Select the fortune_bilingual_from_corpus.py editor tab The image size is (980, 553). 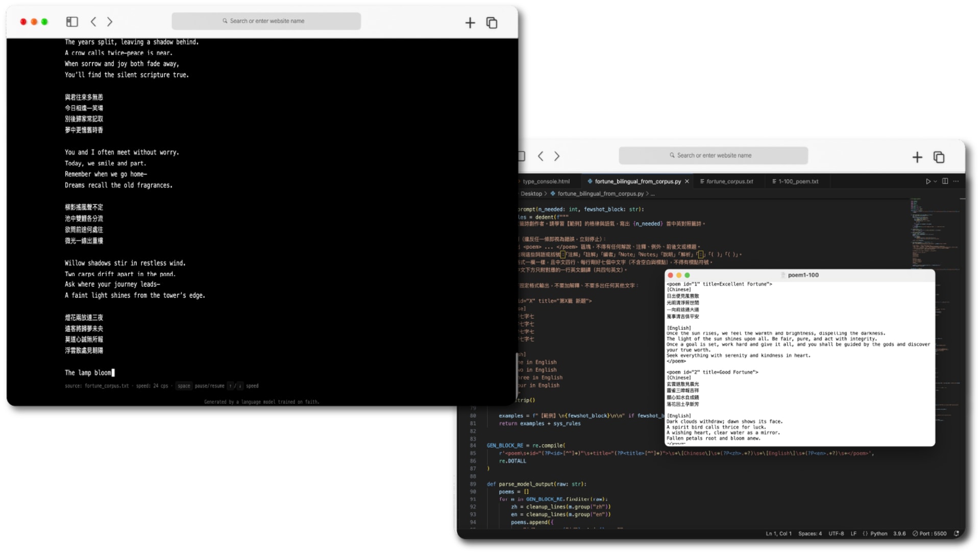pos(638,181)
